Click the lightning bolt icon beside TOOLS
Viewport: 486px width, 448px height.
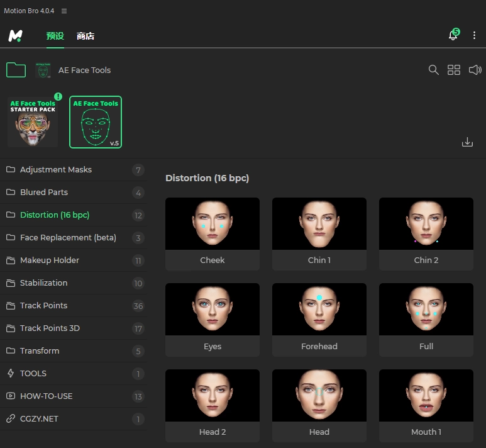tap(11, 373)
